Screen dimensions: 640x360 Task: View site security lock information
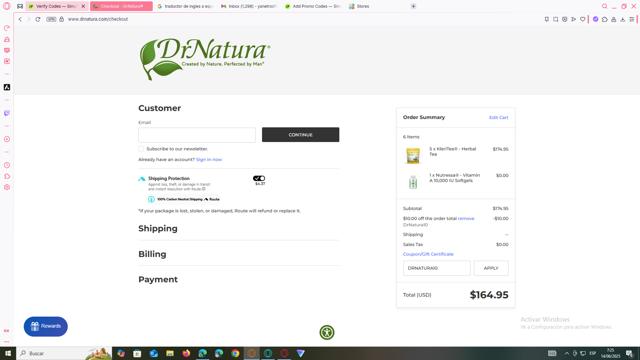pos(62,19)
